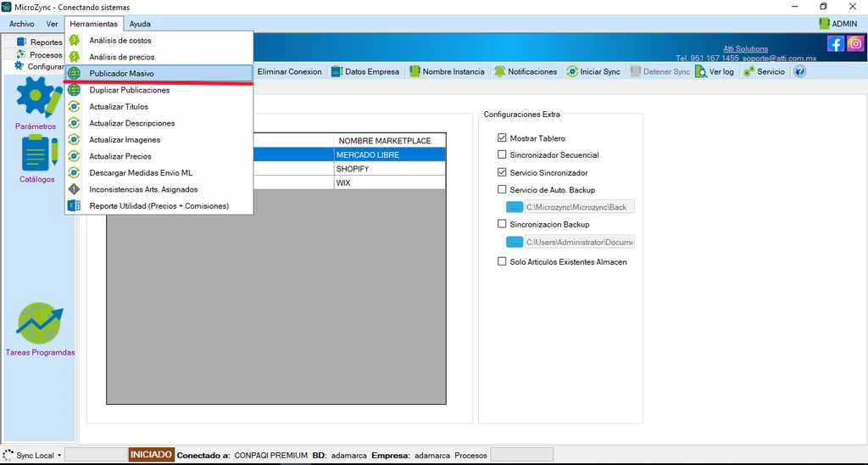Viewport: 868px width, 465px height.
Task: Open Reporte Utilidad (Precios + Comisiones)
Action: click(x=159, y=205)
